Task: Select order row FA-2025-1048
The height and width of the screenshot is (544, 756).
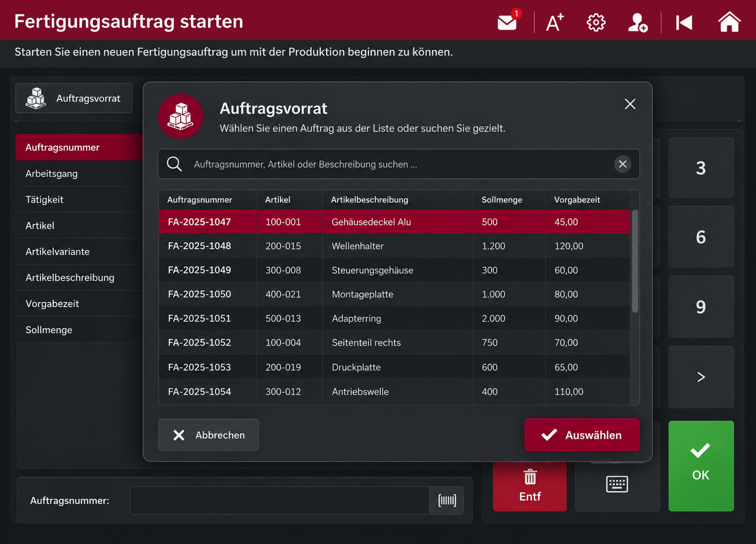Action: pyautogui.click(x=394, y=246)
